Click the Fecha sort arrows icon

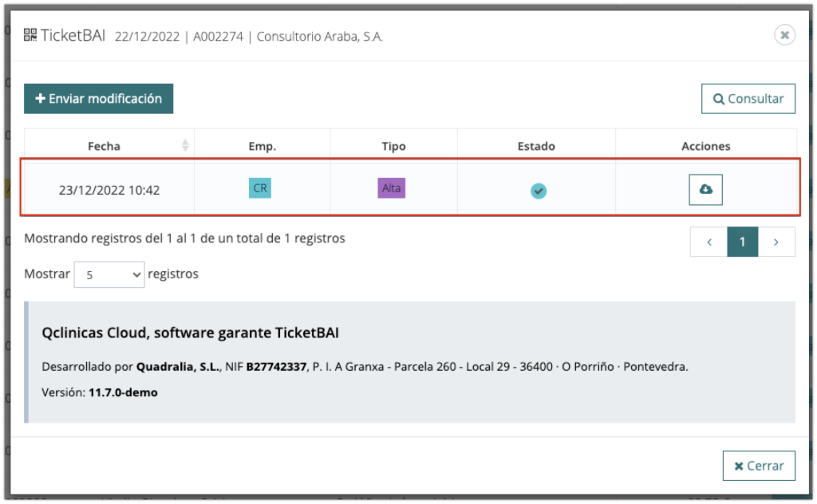pyautogui.click(x=185, y=145)
